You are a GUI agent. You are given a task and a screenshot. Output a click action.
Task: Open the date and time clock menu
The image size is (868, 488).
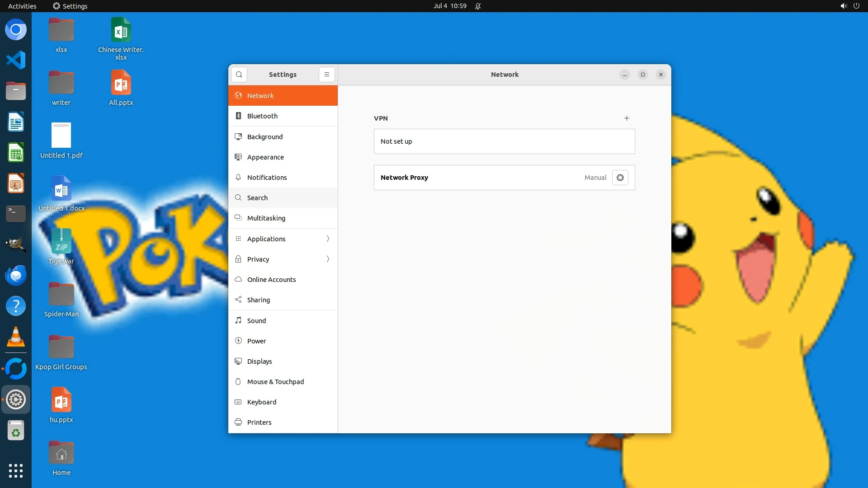[x=449, y=6]
